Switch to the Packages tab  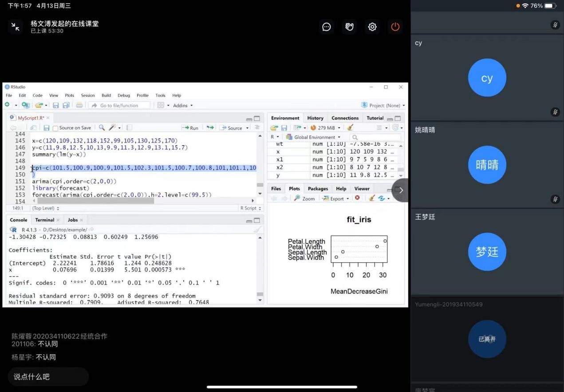[x=318, y=189]
